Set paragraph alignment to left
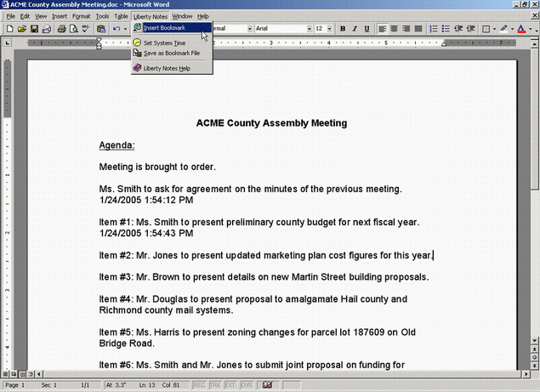Screen dimensions: 540x392 pyautogui.click(x=382, y=29)
